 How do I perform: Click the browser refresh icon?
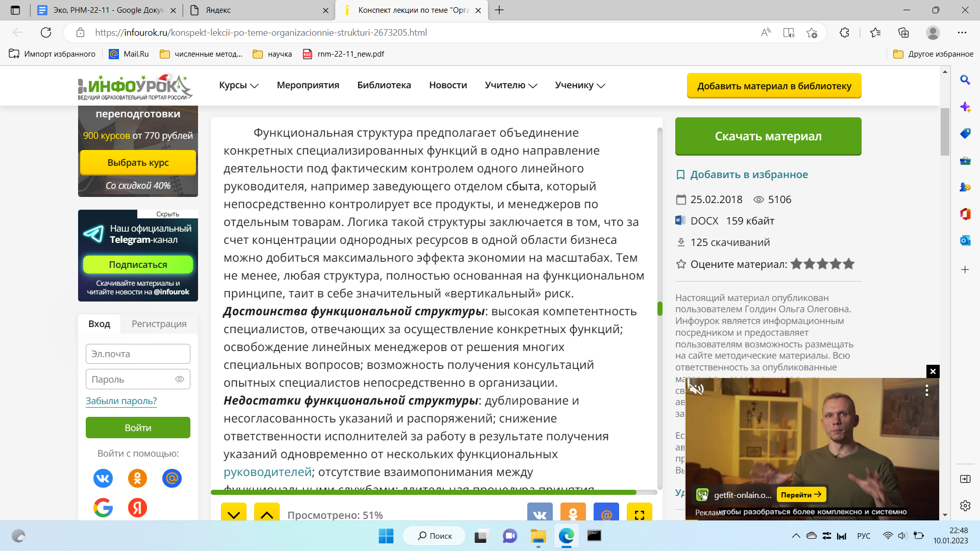point(46,33)
